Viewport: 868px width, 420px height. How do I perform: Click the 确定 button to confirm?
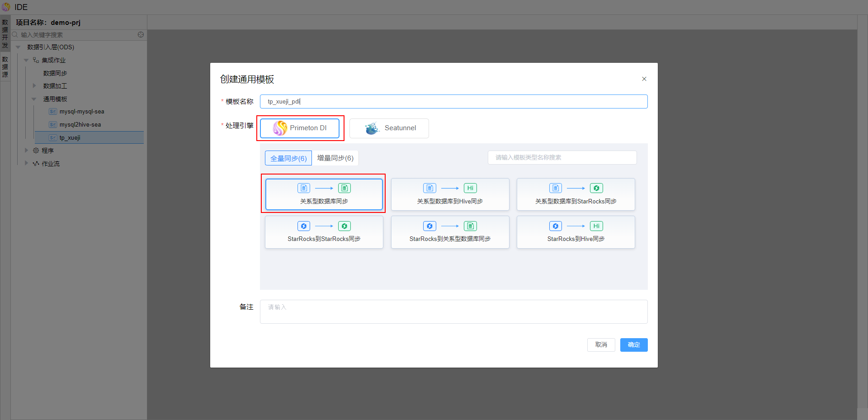[634, 345]
